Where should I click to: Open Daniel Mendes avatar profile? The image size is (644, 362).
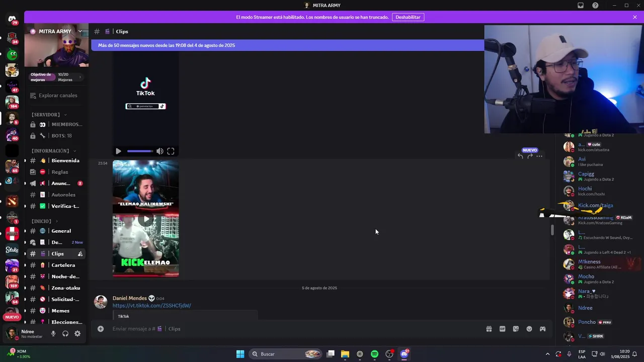point(101,302)
